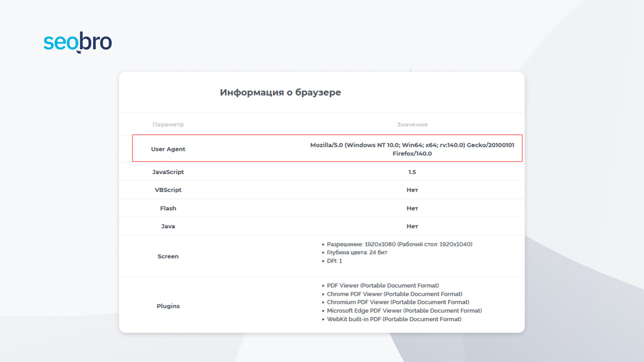644x362 pixels.
Task: Click the "Microsoft Edge PDF Viewer" plugin entry
Action: 404,311
